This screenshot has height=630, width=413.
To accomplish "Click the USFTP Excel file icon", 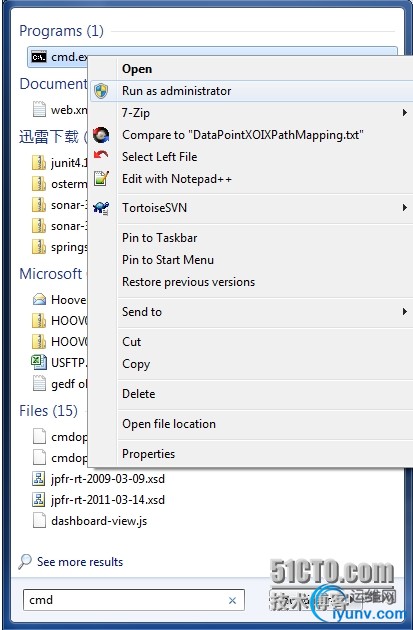I will point(39,362).
